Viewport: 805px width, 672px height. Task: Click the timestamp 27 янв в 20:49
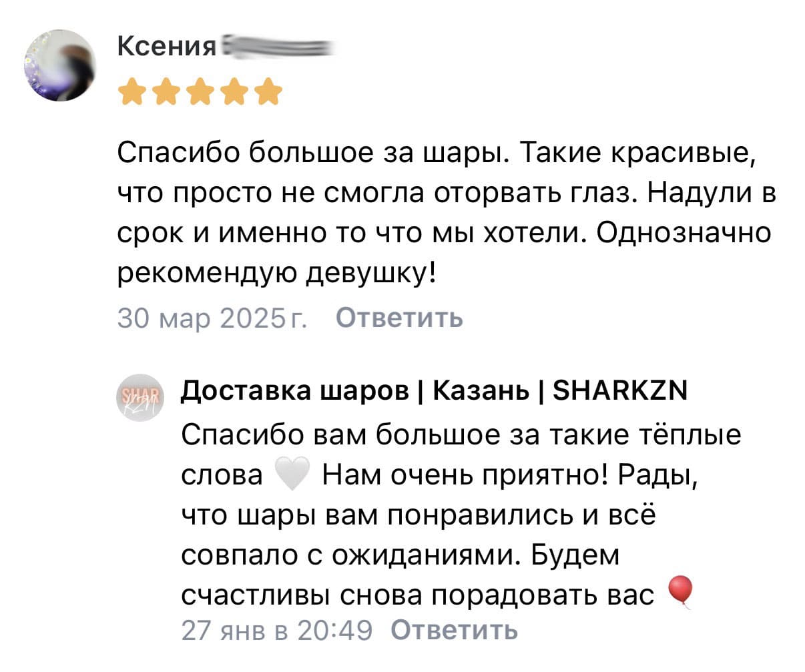(276, 630)
